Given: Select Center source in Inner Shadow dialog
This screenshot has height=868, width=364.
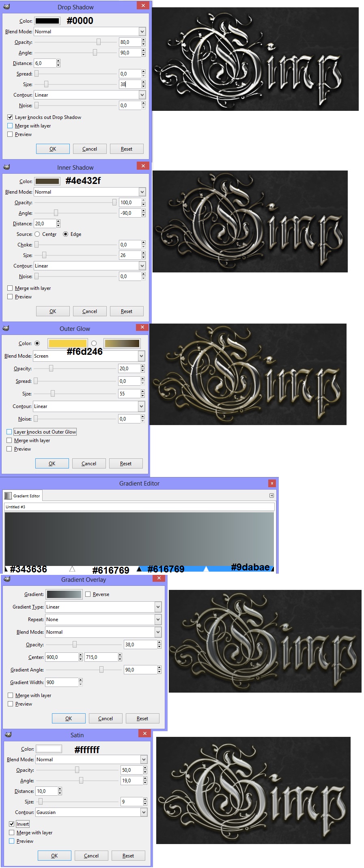Looking at the screenshot, I should click(37, 234).
